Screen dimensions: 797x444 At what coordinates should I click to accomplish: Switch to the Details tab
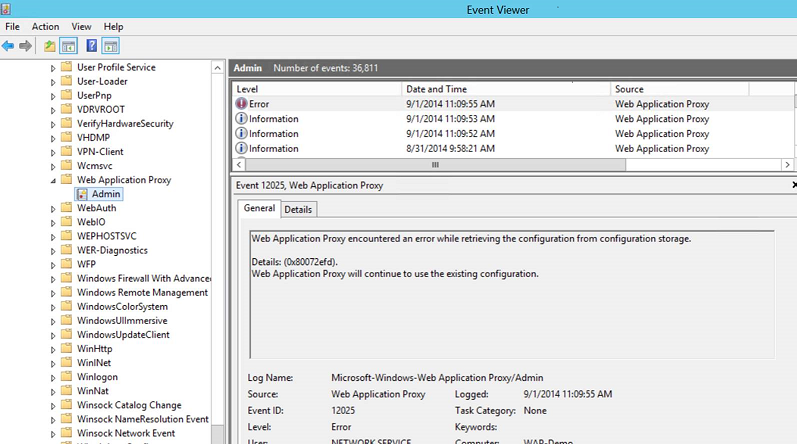[297, 209]
